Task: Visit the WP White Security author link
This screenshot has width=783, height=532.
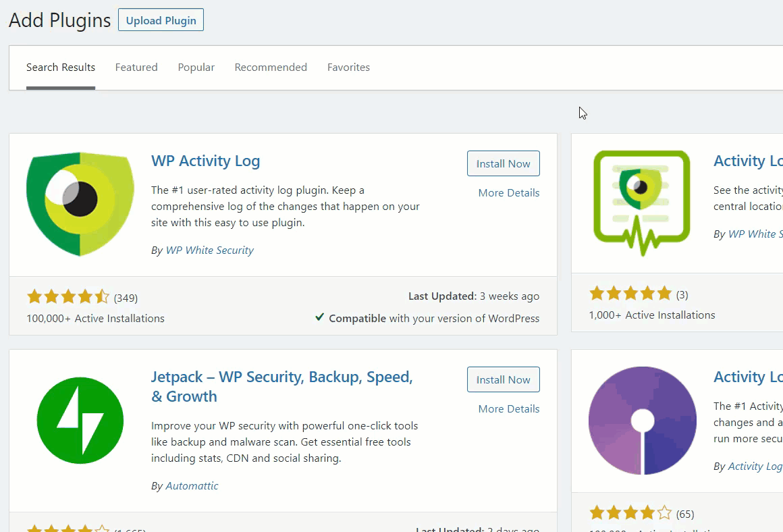Action: click(x=210, y=250)
